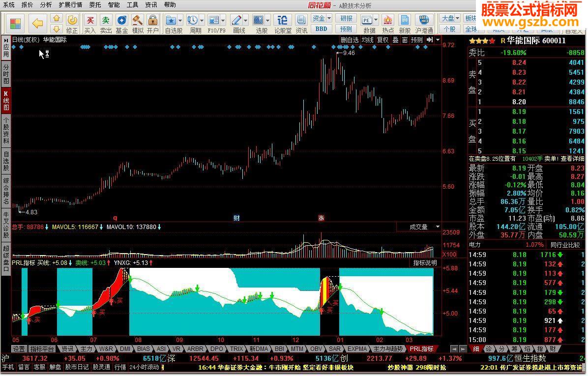Viewport: 588px width, 376px height.
Task: Expand the 画线 dropdown arrow
Action: (x=246, y=20)
